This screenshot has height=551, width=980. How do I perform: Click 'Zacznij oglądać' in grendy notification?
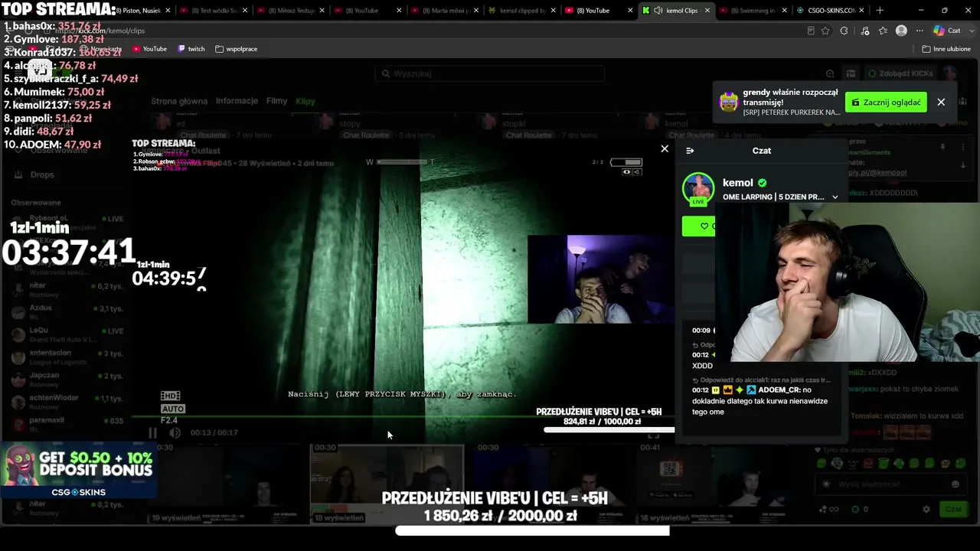pos(886,103)
